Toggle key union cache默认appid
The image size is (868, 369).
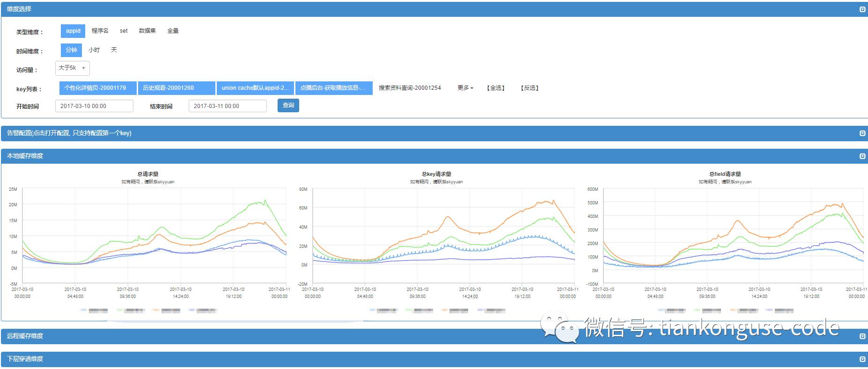point(256,88)
